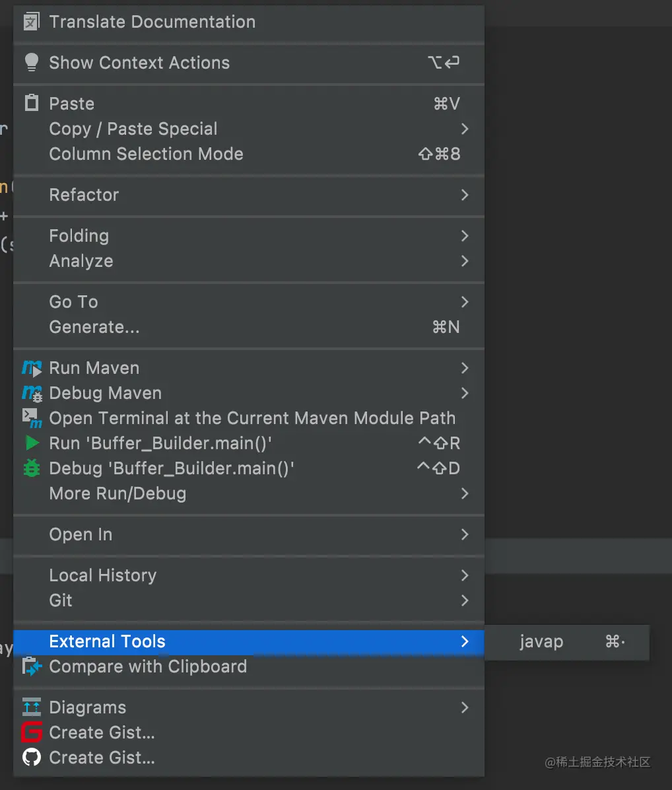Click the Compare with Clipboard icon
Viewport: 672px width, 790px height.
32,666
